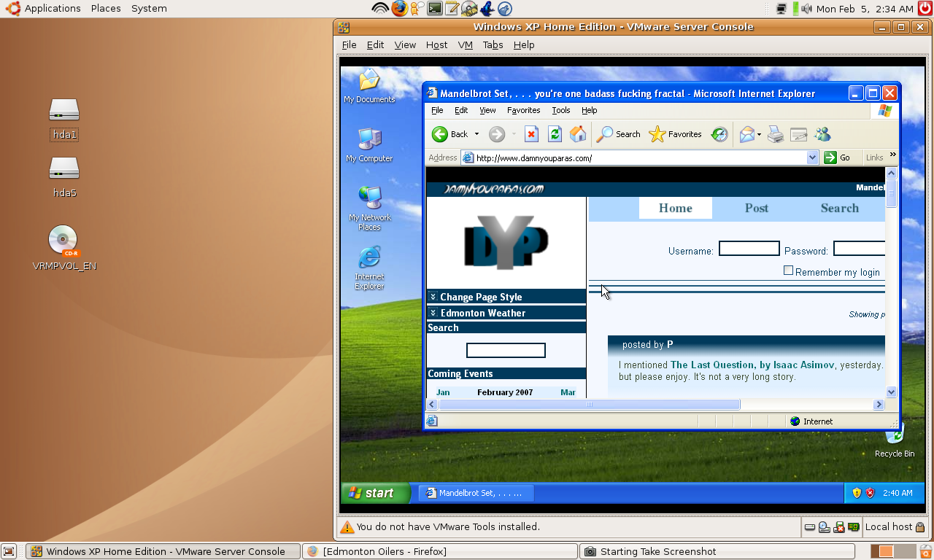The height and width of the screenshot is (560, 934).
Task: Click the horizontal scrollbar thumb in IE
Action: click(589, 405)
